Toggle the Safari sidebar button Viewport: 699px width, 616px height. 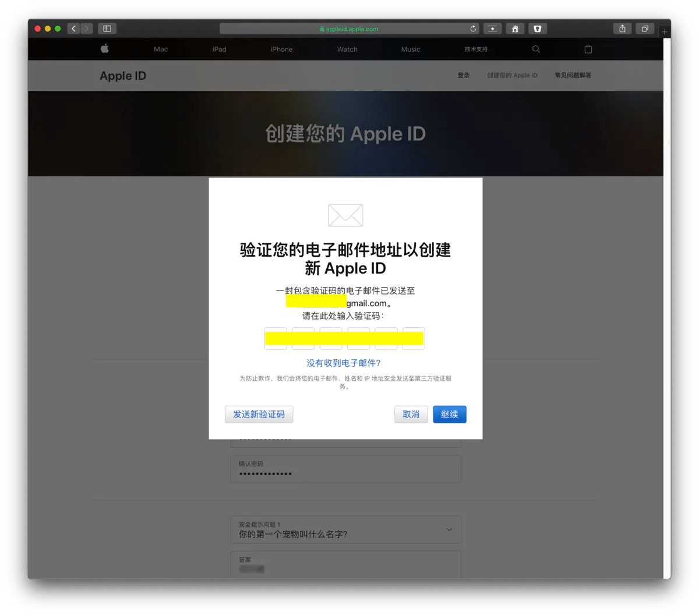pos(107,29)
